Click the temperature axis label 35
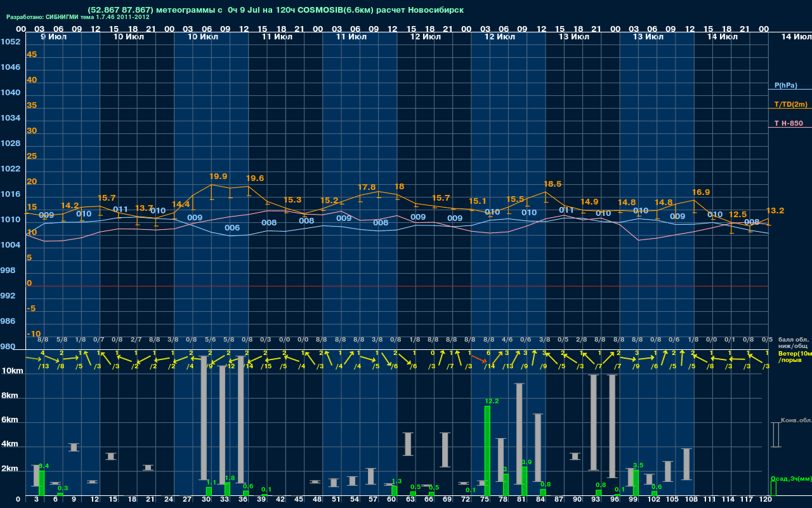This screenshot has height=508, width=812. coord(32,105)
